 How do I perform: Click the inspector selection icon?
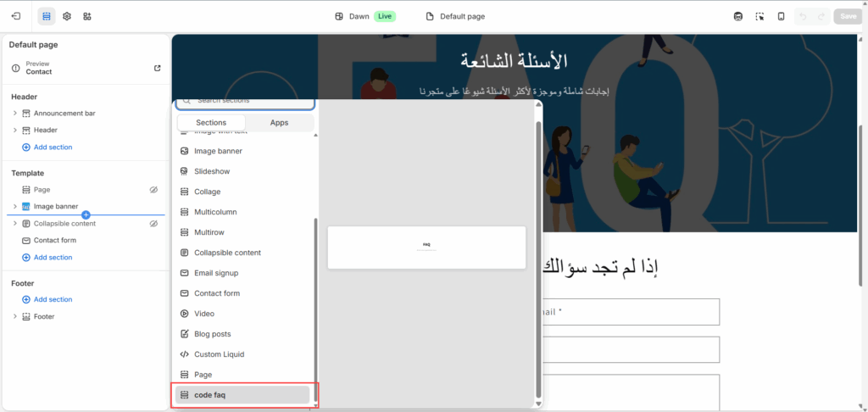click(x=759, y=16)
